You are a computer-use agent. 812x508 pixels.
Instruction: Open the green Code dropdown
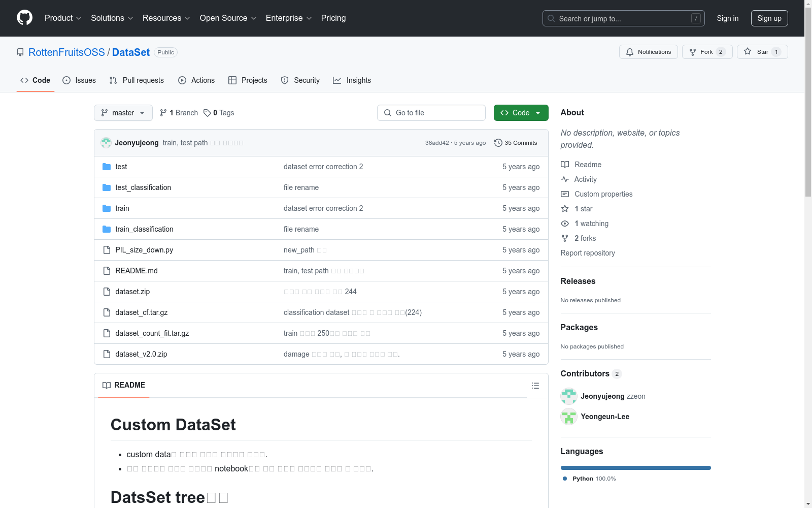(x=521, y=113)
